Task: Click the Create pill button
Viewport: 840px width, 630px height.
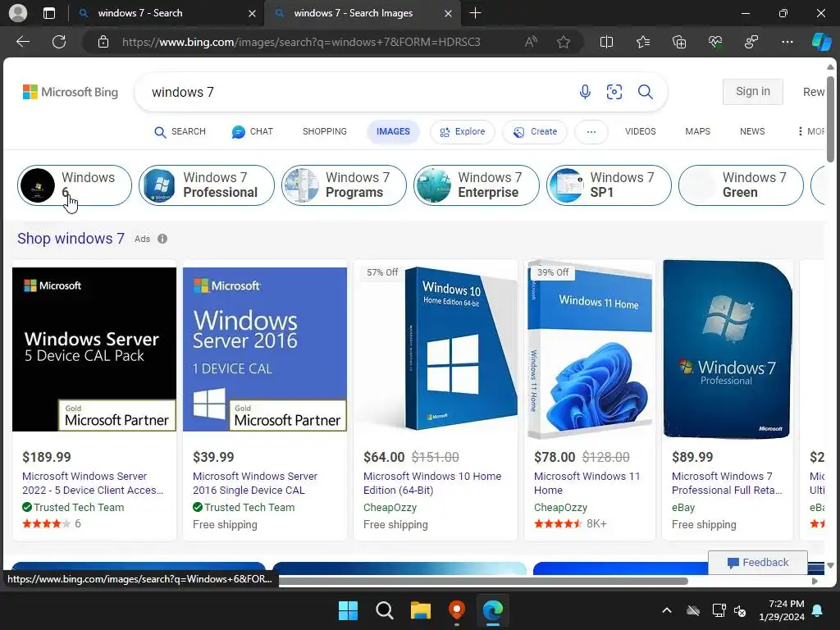Action: [535, 132]
